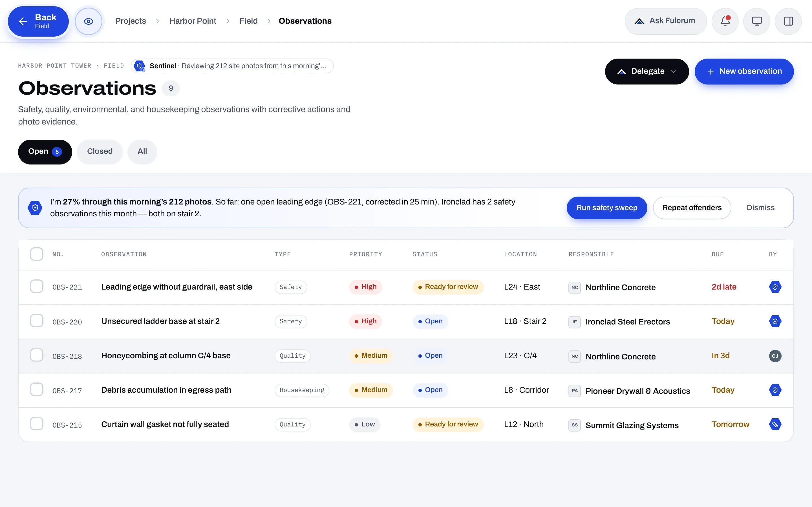Toggle the side panel layout icon
The height and width of the screenshot is (507, 812).
point(788,21)
